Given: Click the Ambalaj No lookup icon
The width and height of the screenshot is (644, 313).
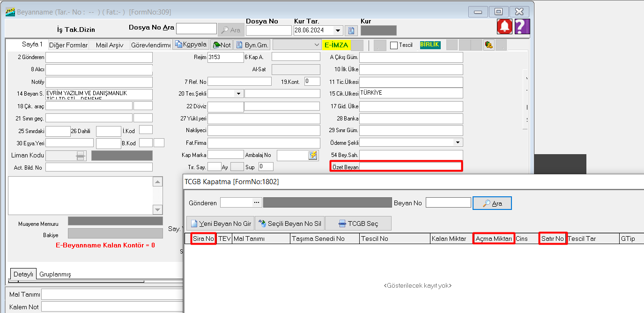Looking at the screenshot, I should pyautogui.click(x=313, y=155).
